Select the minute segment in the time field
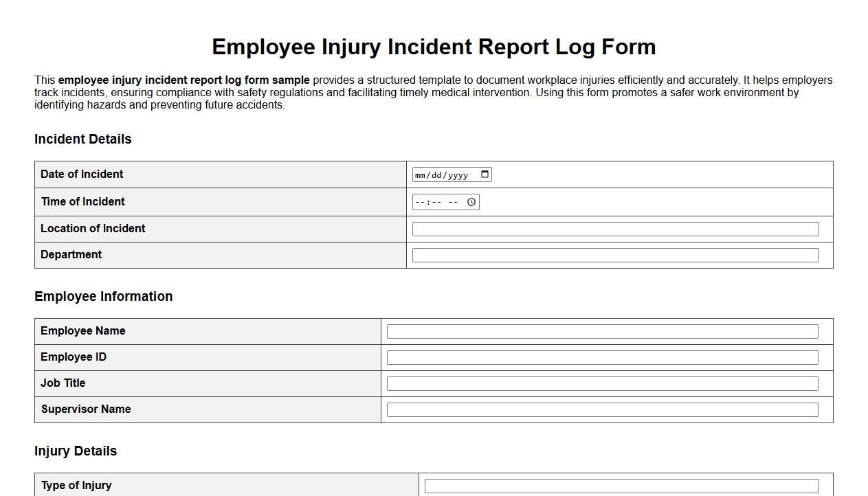The image size is (868, 496). tap(436, 201)
